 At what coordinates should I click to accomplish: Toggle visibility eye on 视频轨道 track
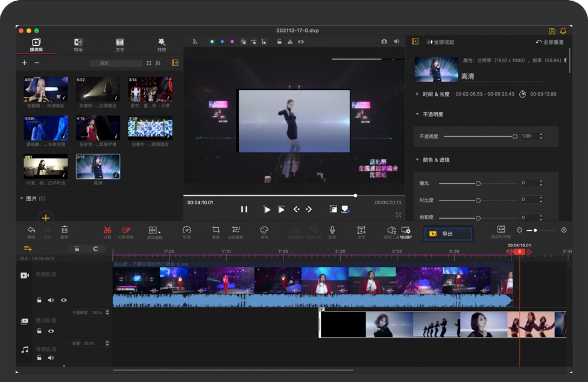tap(63, 300)
